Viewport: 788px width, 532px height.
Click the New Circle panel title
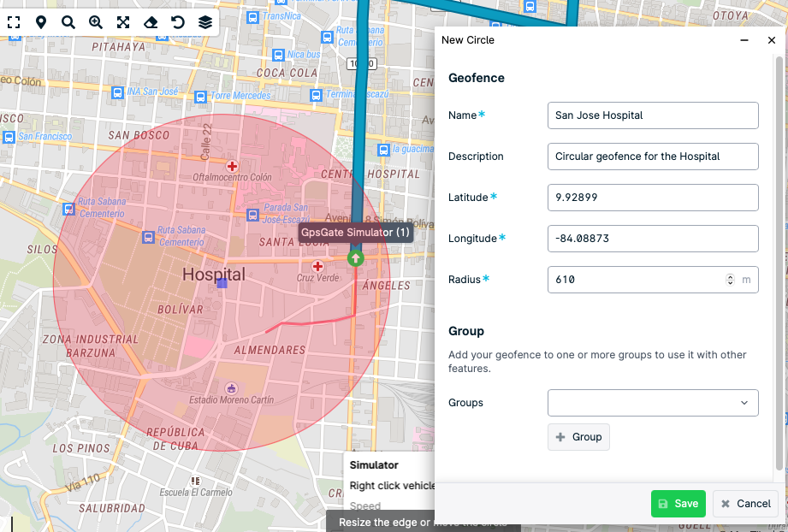(x=468, y=40)
